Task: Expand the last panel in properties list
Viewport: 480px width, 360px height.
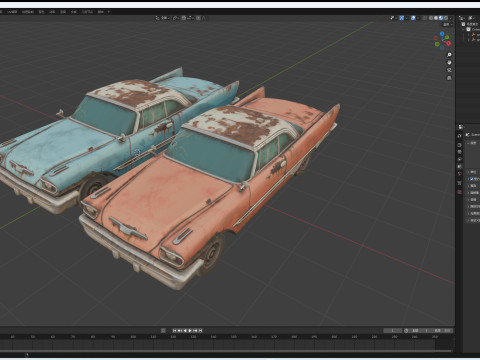Action: [x=473, y=220]
